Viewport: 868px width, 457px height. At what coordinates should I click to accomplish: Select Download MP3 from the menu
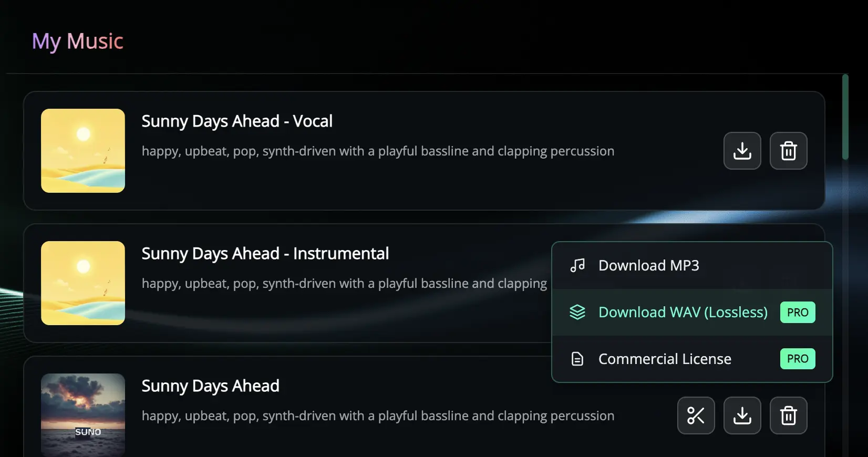[692, 266]
